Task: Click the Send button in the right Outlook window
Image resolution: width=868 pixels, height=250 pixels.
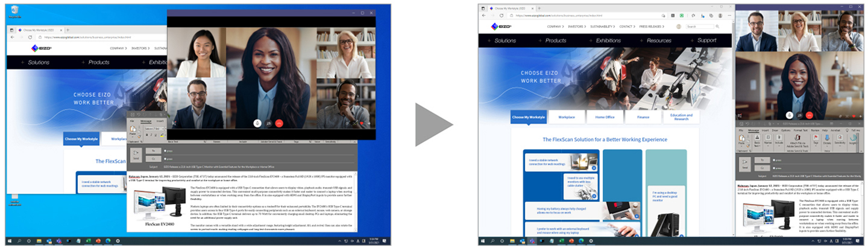Action: pos(745,164)
